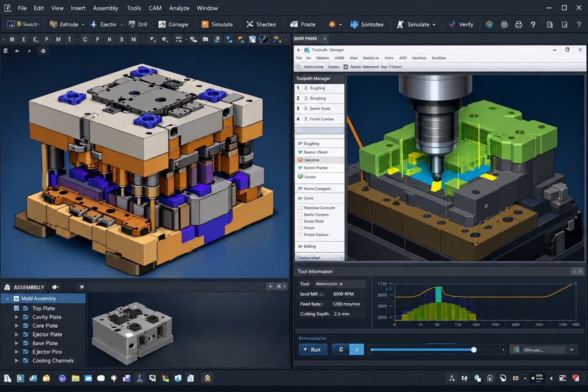588x392 pixels.
Task: Open the Extrude tool
Action: 63,24
